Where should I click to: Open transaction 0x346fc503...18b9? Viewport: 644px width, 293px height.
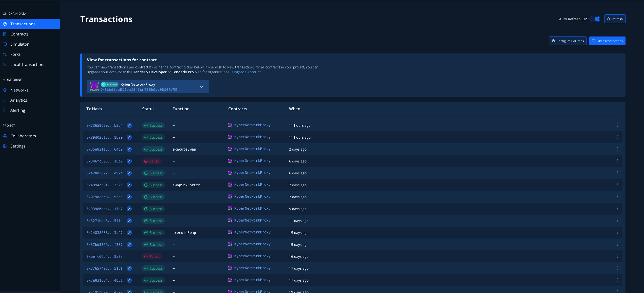[104, 161]
